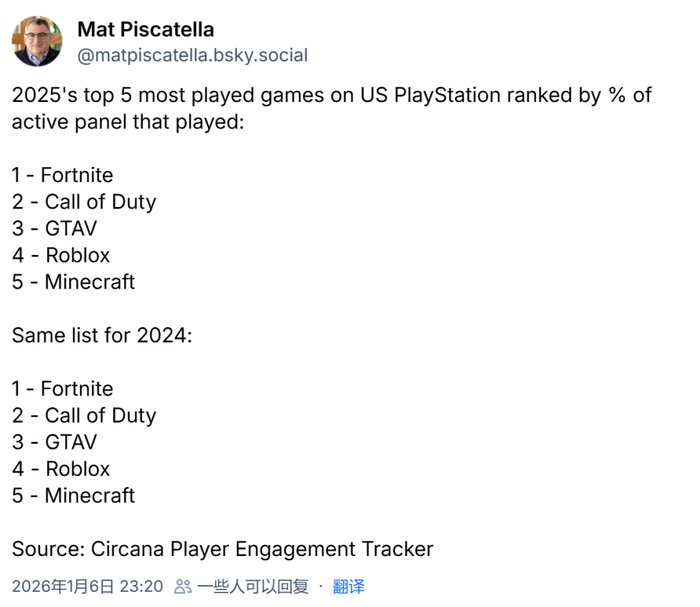
Task: Click the Circana Player Engagement Tracker source line
Action: click(x=222, y=549)
